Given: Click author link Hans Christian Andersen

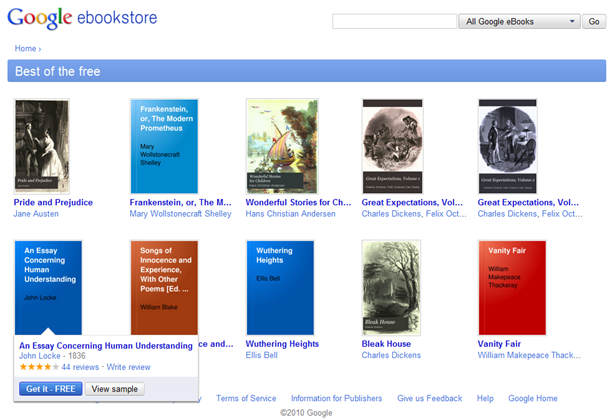Looking at the screenshot, I should [x=290, y=214].
